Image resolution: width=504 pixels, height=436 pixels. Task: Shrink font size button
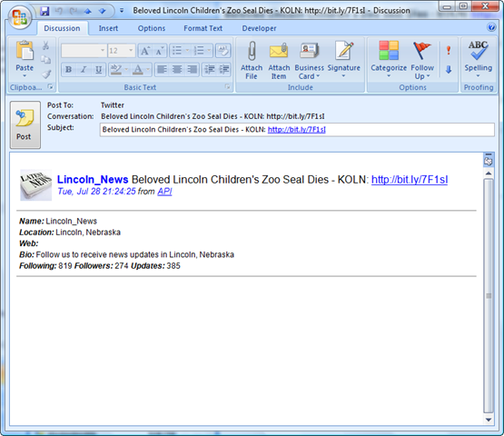tap(159, 51)
